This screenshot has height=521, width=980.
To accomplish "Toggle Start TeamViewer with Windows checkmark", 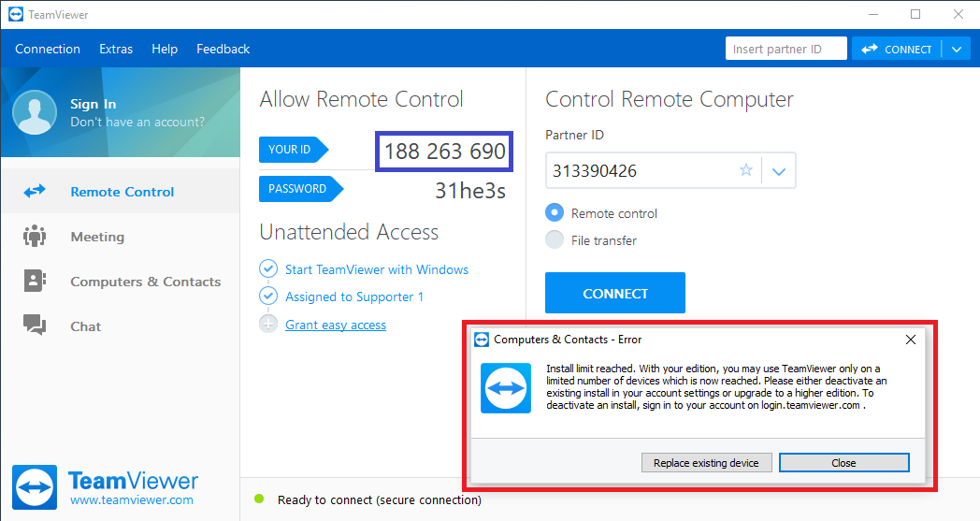I will pos(268,269).
